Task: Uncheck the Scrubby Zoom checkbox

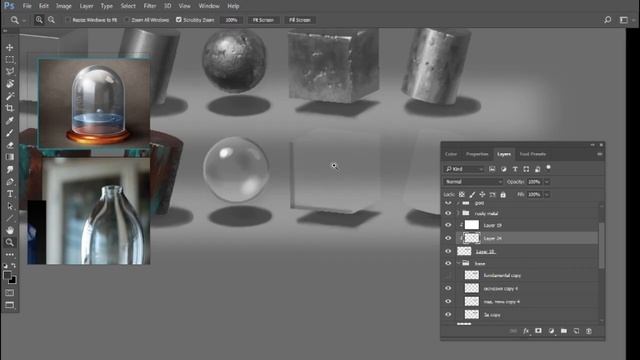Action: pyautogui.click(x=179, y=20)
